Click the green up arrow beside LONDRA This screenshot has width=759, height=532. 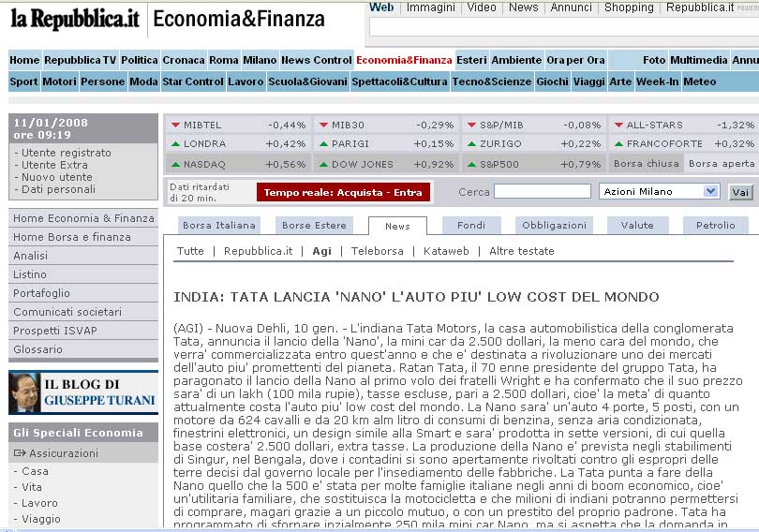[x=175, y=144]
